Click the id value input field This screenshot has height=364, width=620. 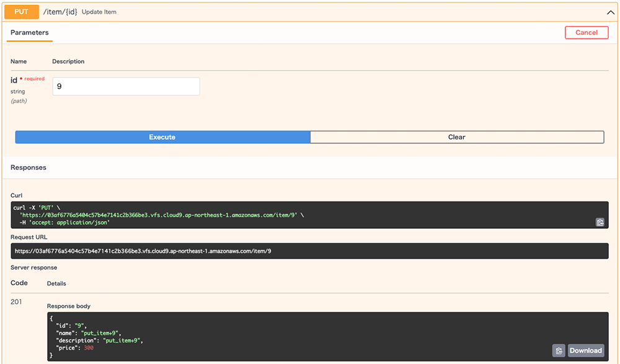click(125, 86)
